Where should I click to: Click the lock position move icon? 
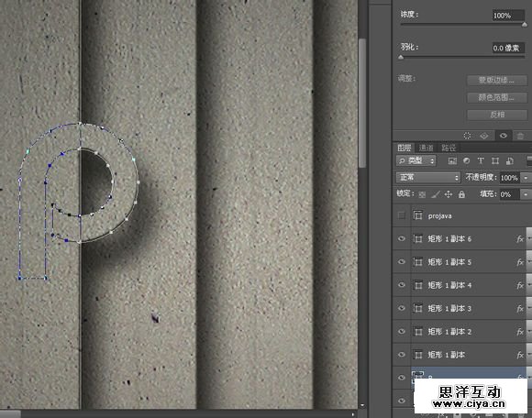pos(449,194)
